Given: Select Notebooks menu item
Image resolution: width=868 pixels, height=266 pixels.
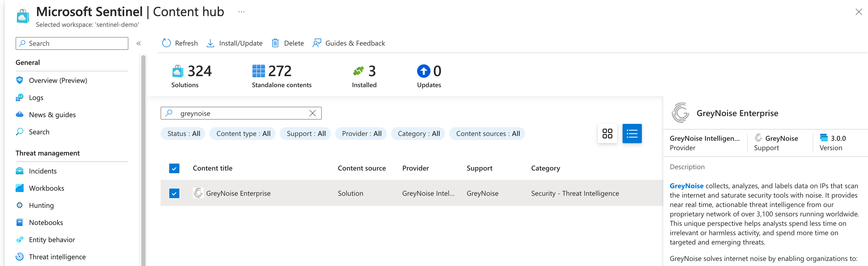Looking at the screenshot, I should [x=46, y=222].
